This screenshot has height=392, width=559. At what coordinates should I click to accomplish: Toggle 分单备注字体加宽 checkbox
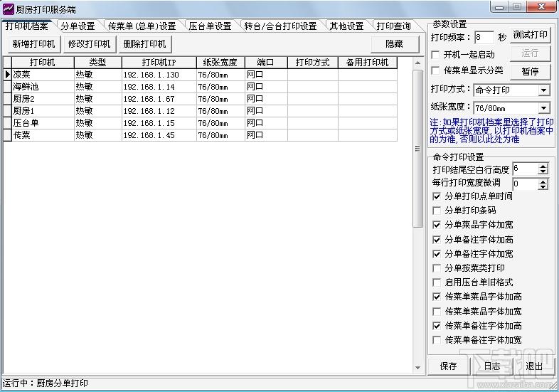(437, 253)
